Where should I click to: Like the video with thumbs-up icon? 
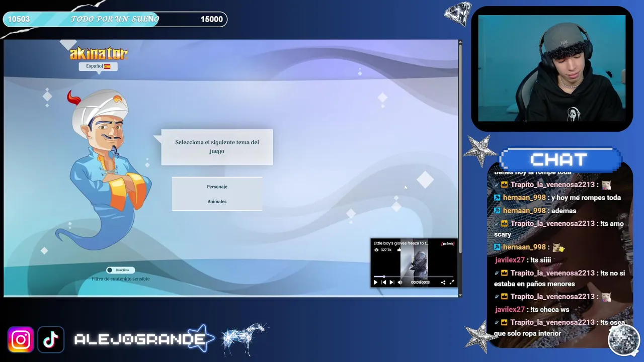tap(399, 249)
